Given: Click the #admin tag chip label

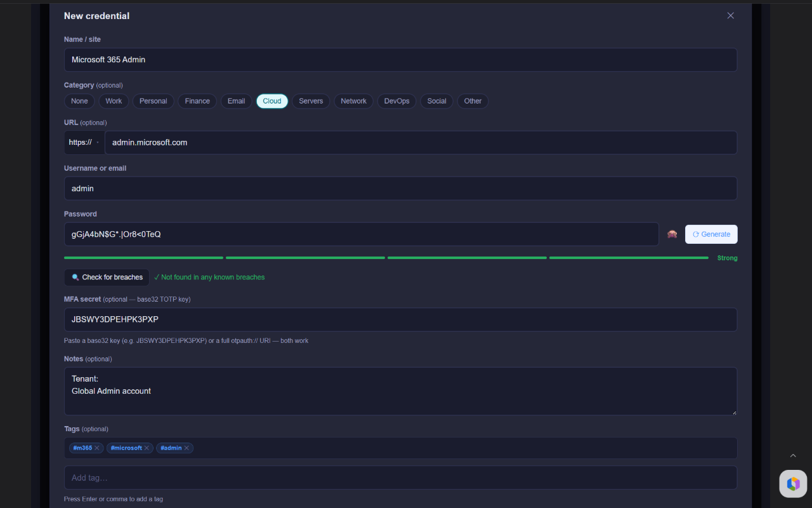Looking at the screenshot, I should point(171,448).
